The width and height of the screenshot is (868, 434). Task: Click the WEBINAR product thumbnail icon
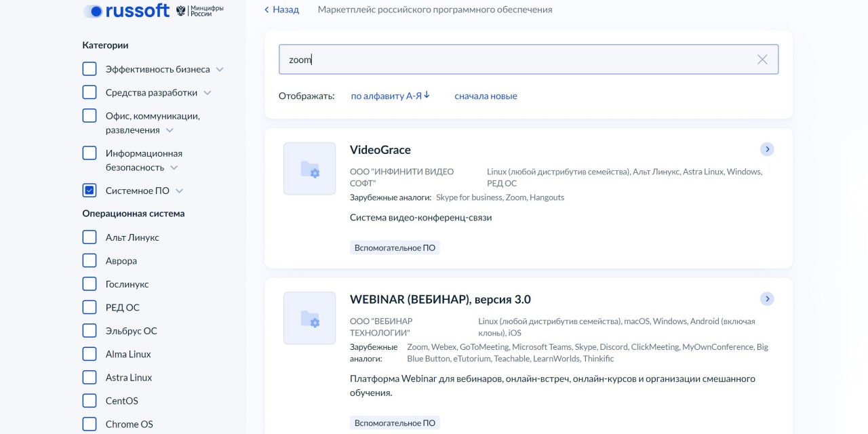pyautogui.click(x=309, y=319)
